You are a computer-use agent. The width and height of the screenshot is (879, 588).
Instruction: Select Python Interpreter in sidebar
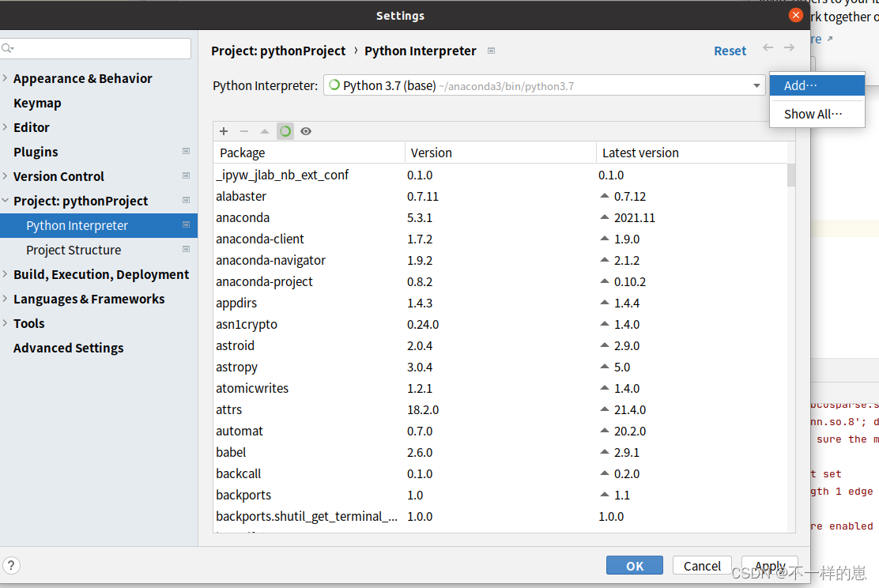[99, 225]
